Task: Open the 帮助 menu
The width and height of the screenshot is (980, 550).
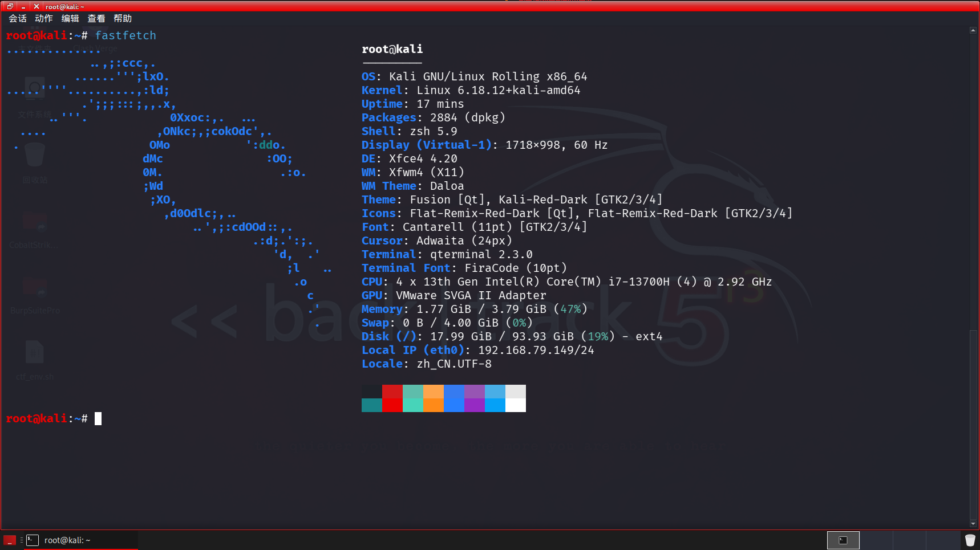Action: [x=123, y=18]
